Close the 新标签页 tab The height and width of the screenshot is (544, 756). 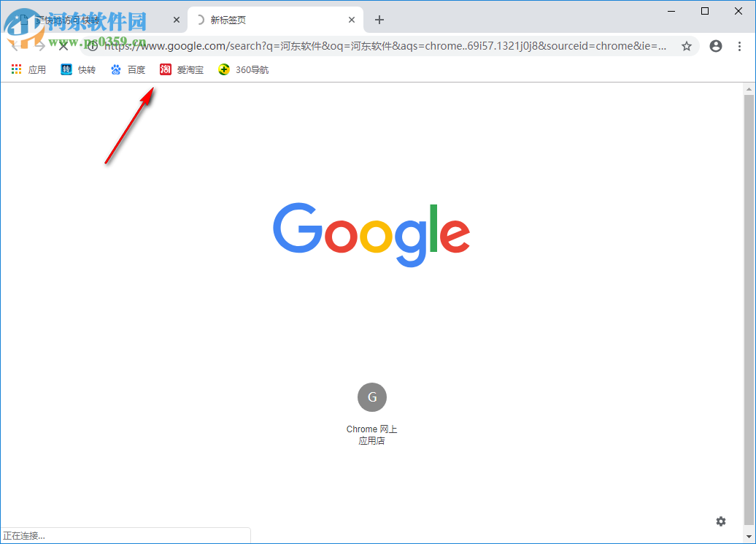pyautogui.click(x=351, y=20)
